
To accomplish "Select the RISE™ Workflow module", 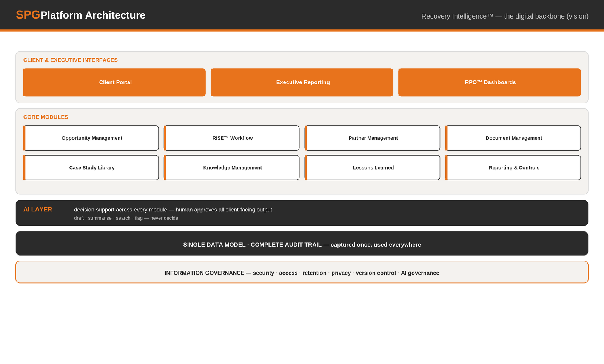I will (232, 138).
